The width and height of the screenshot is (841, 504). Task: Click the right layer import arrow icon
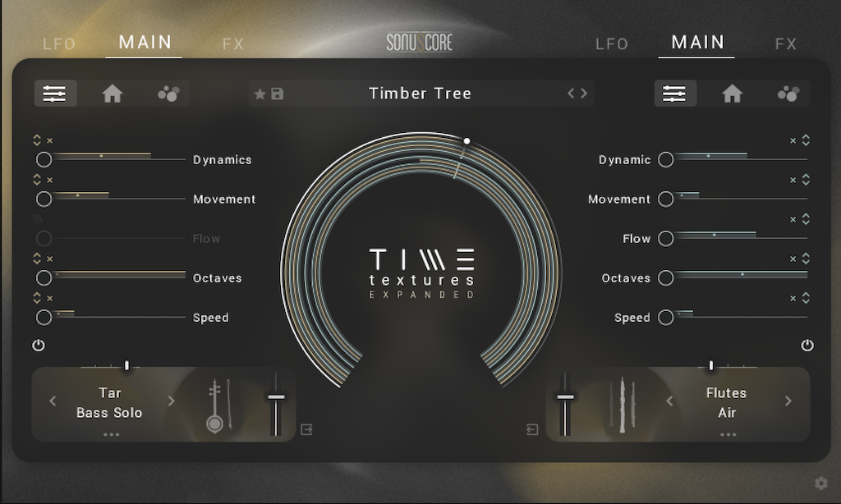[532, 429]
